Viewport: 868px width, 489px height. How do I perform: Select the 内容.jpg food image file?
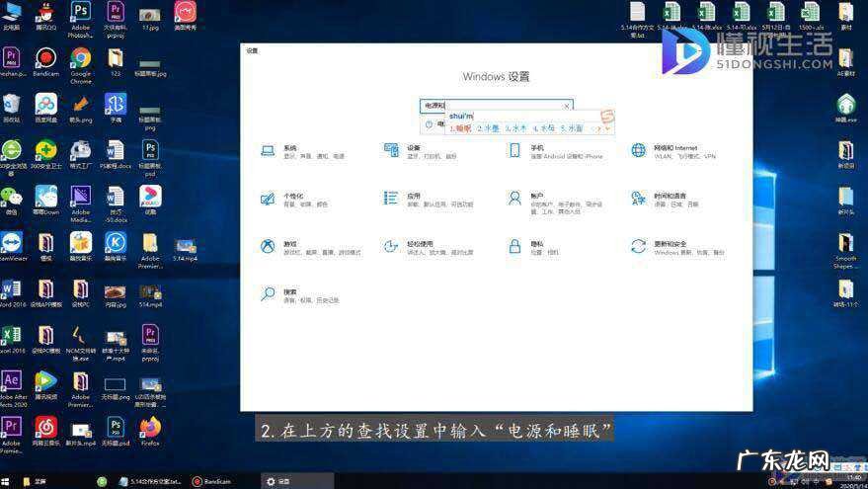[x=116, y=295]
